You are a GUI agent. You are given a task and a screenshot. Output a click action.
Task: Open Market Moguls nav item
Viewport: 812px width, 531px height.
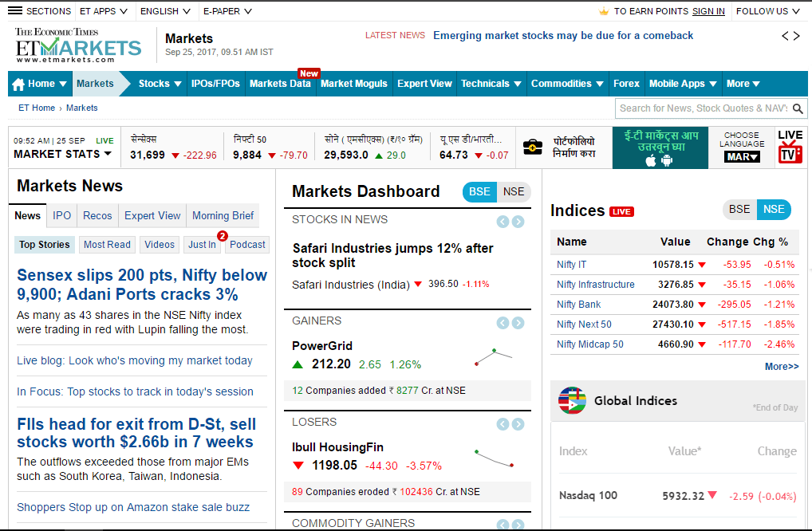tap(354, 84)
